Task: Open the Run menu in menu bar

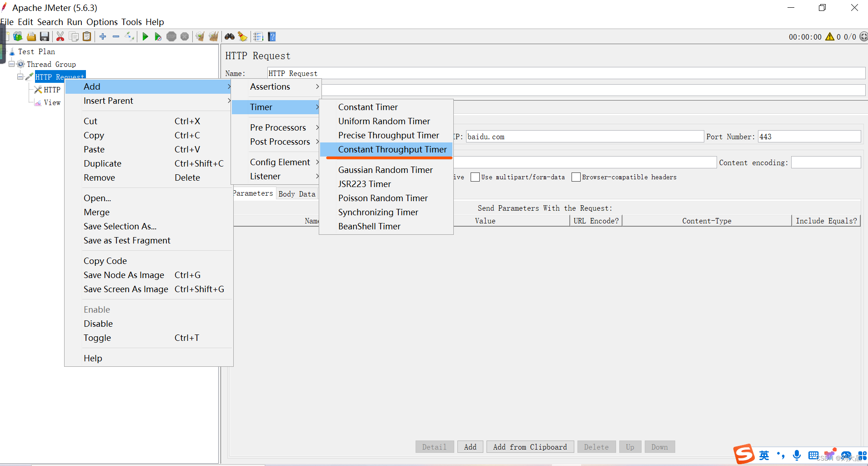Action: click(75, 22)
